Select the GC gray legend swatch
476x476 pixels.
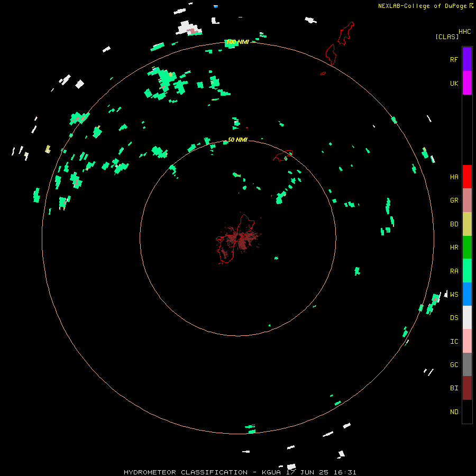click(467, 364)
